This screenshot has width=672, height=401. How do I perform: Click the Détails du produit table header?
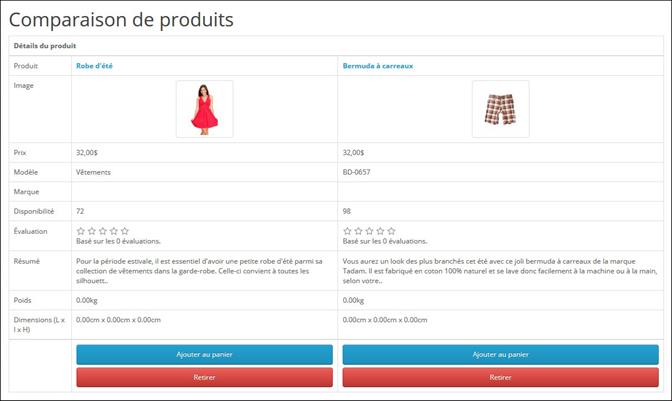[x=45, y=46]
